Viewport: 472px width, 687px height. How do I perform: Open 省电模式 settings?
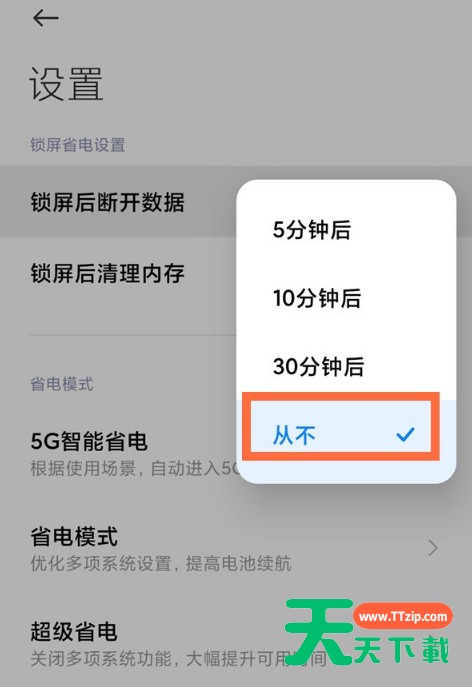click(236, 548)
